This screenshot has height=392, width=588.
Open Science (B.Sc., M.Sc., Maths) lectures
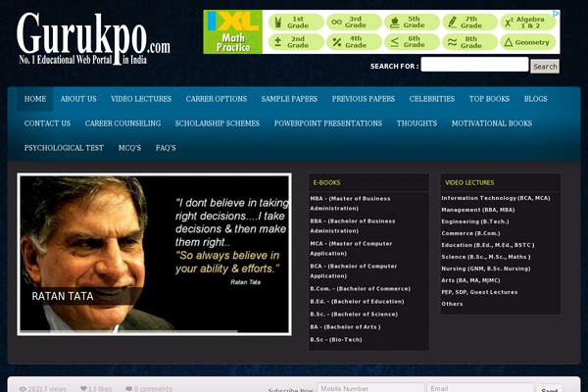[x=486, y=257]
